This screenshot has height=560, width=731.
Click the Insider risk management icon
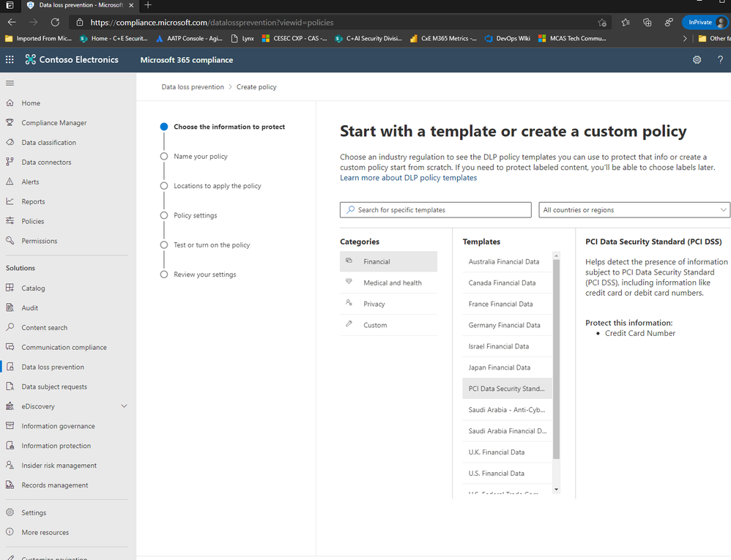10,465
